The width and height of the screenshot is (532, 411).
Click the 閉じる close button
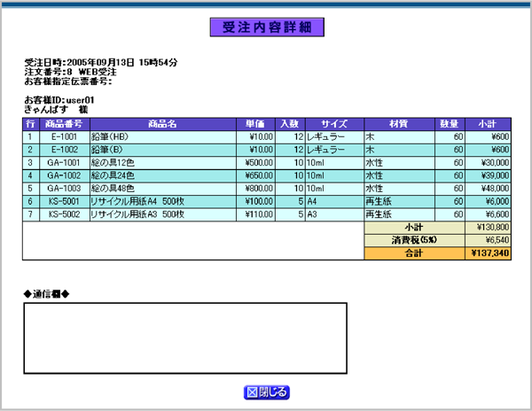267,392
